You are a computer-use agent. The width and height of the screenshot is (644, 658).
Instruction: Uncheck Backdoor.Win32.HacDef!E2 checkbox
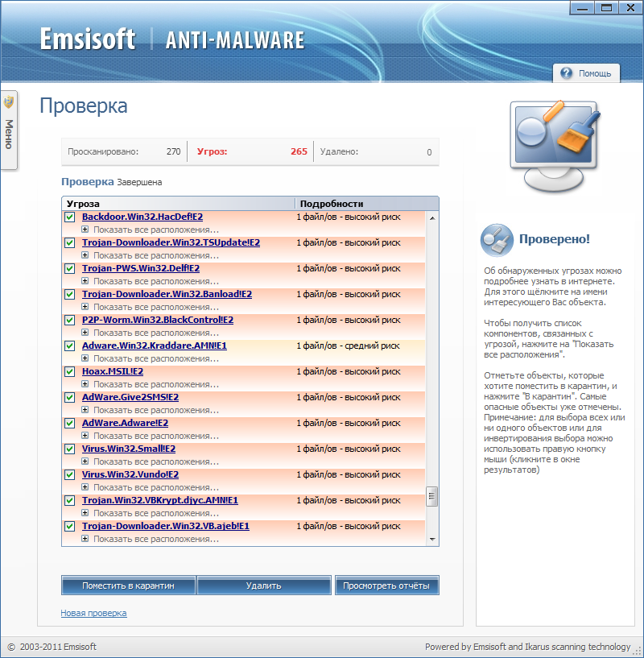point(70,217)
